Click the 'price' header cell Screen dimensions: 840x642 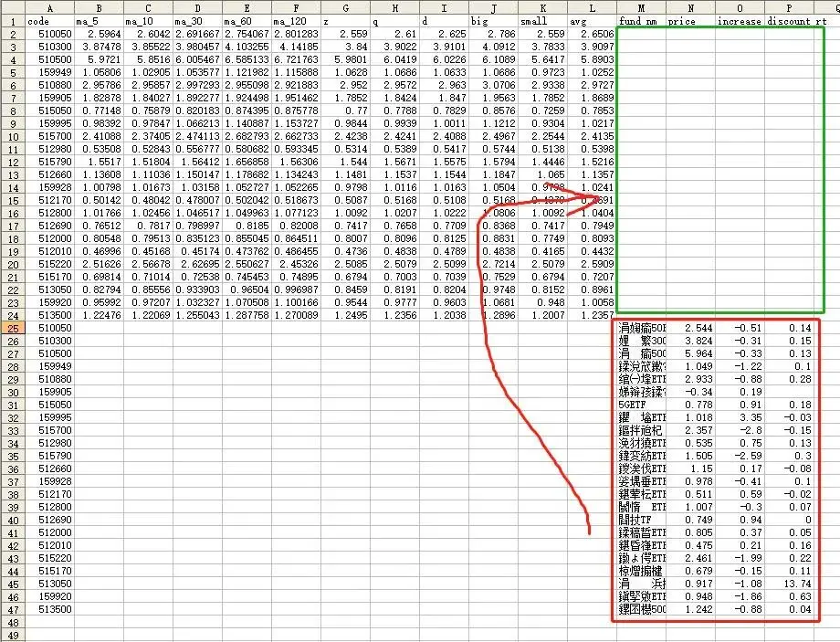(x=690, y=21)
